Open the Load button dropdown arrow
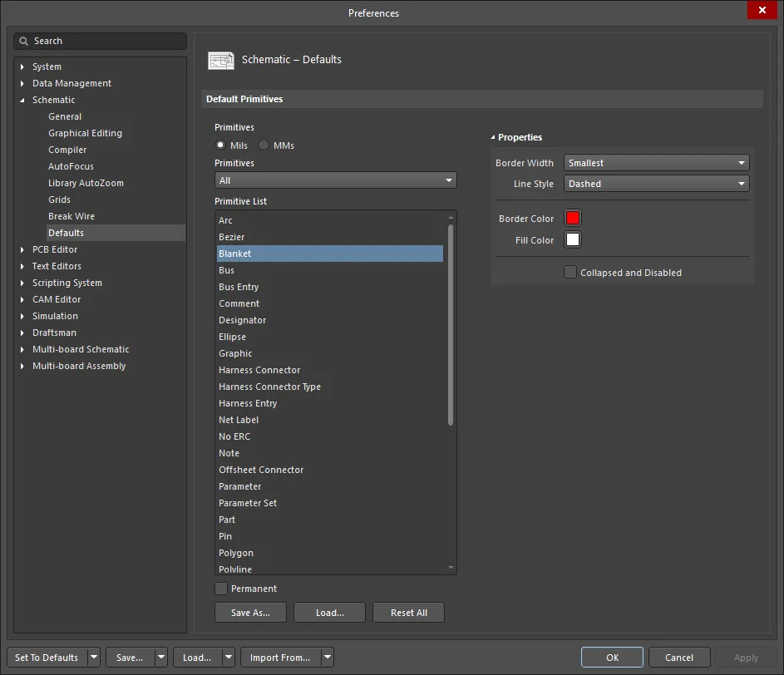This screenshot has height=675, width=784. (228, 658)
